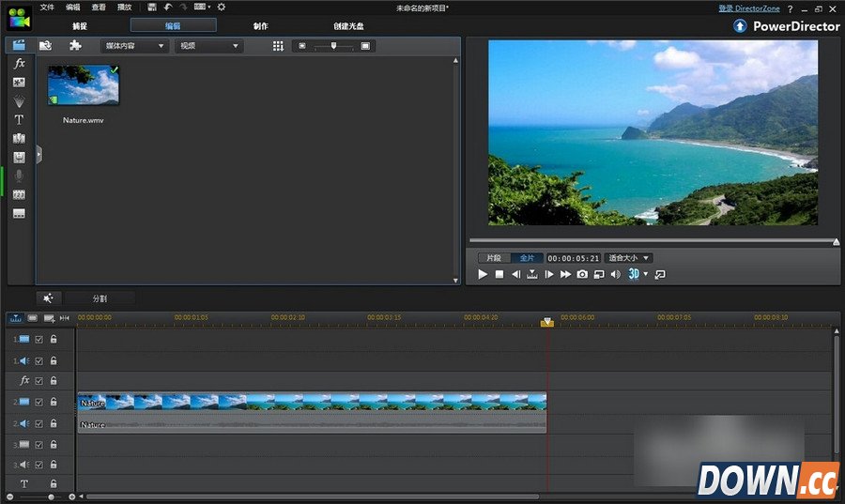This screenshot has height=504, width=845.
Task: Open the Title Room (T icon)
Action: pyautogui.click(x=19, y=120)
